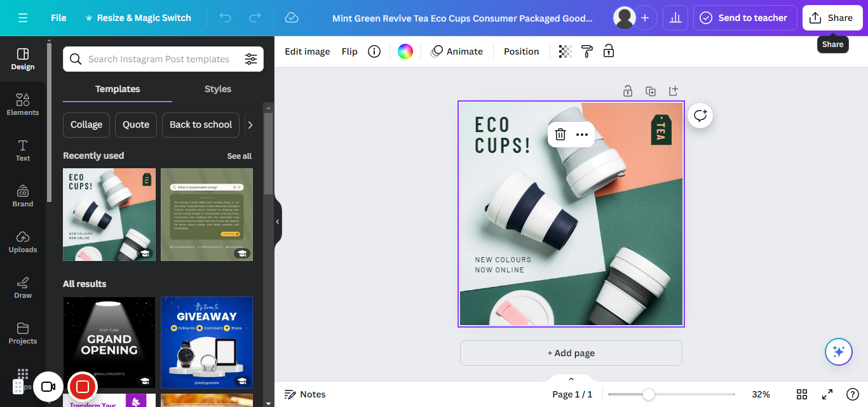Add a comment with the speech bubble icon

(700, 115)
